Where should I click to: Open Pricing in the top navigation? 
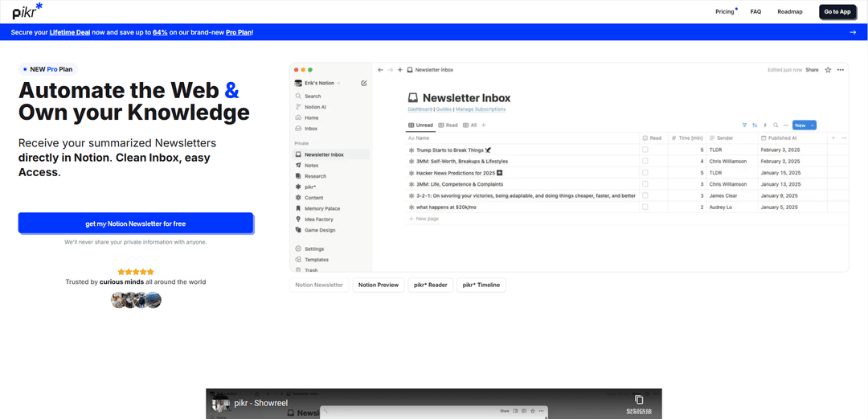(725, 11)
